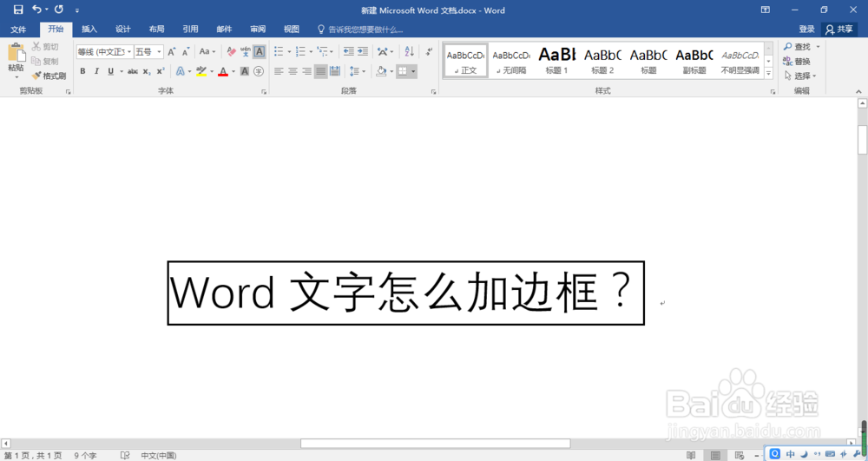Decrease font size with A down icon
The height and width of the screenshot is (461, 868).
coord(186,51)
